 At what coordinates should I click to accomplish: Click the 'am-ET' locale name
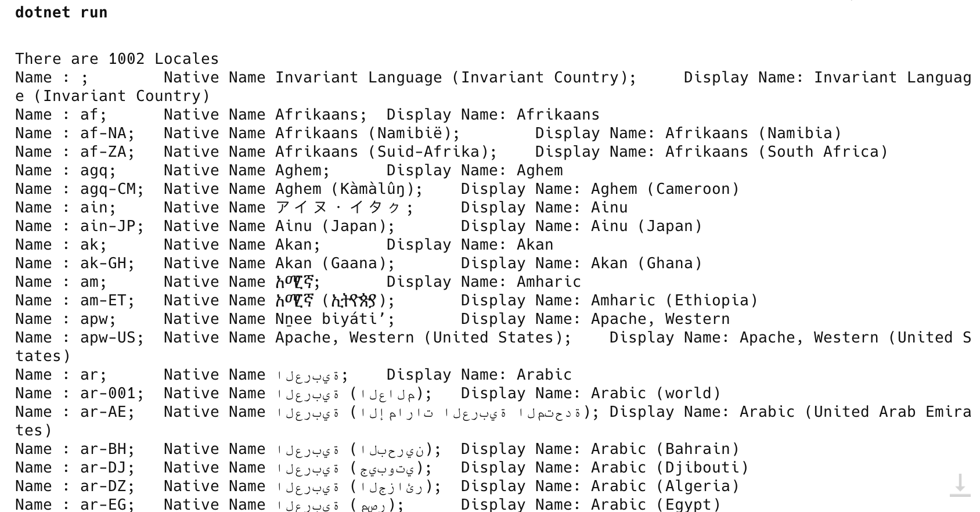[x=105, y=300]
